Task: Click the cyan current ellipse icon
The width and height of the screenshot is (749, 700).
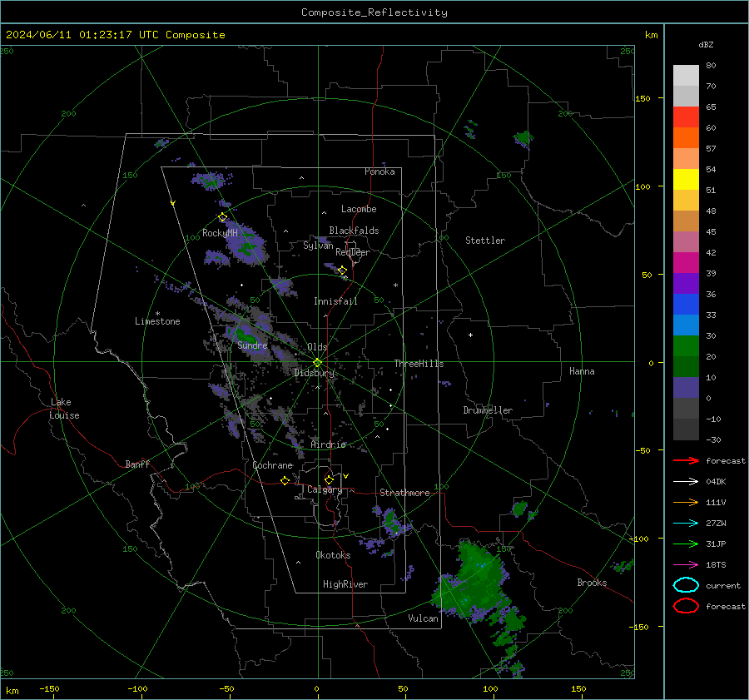Action: coord(686,585)
